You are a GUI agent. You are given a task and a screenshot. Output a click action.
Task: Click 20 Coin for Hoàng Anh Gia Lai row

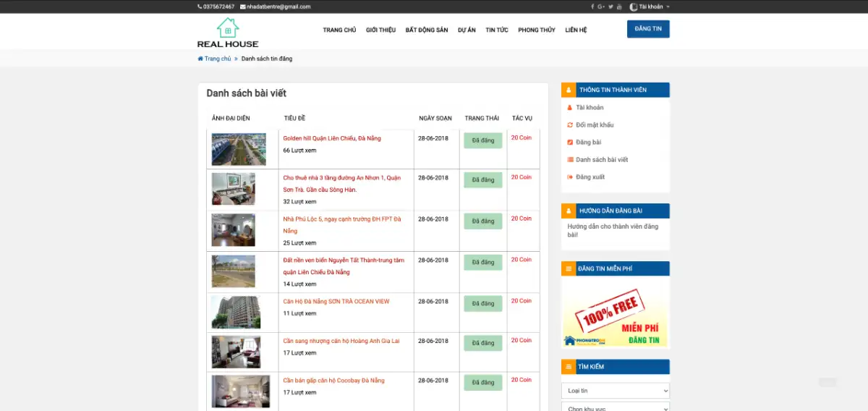click(521, 340)
